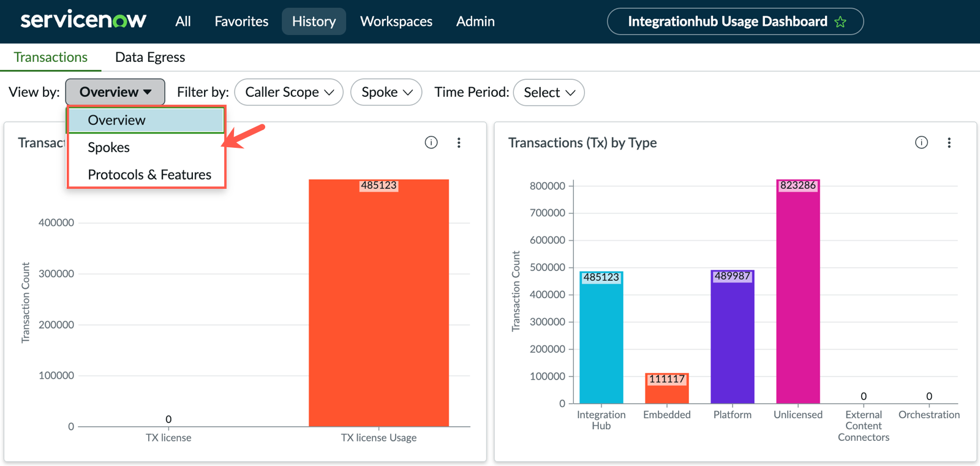980x466 pixels.
Task: Choose Protocols & Features view option
Action: (x=146, y=175)
